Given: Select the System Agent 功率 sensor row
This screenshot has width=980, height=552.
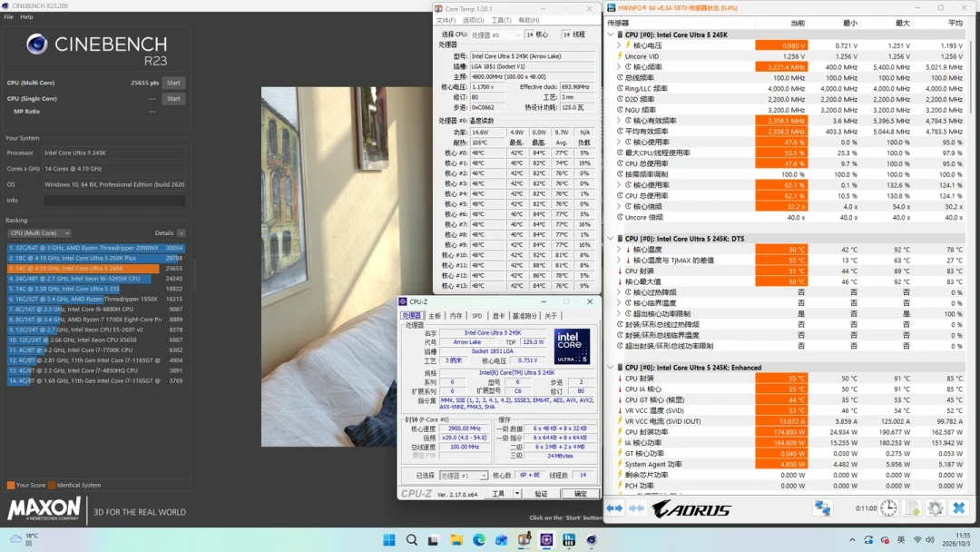Looking at the screenshot, I should click(786, 464).
